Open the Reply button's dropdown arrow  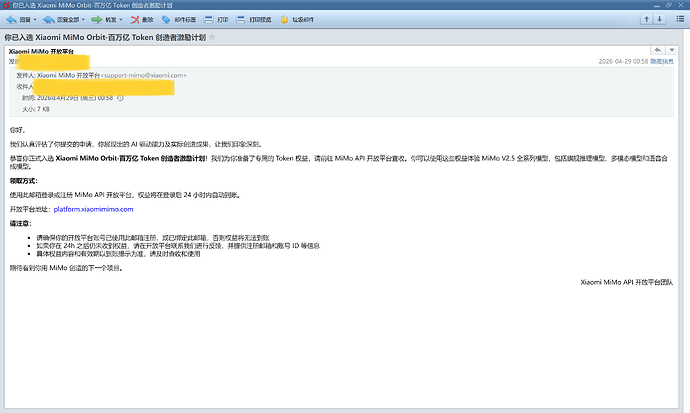point(35,20)
